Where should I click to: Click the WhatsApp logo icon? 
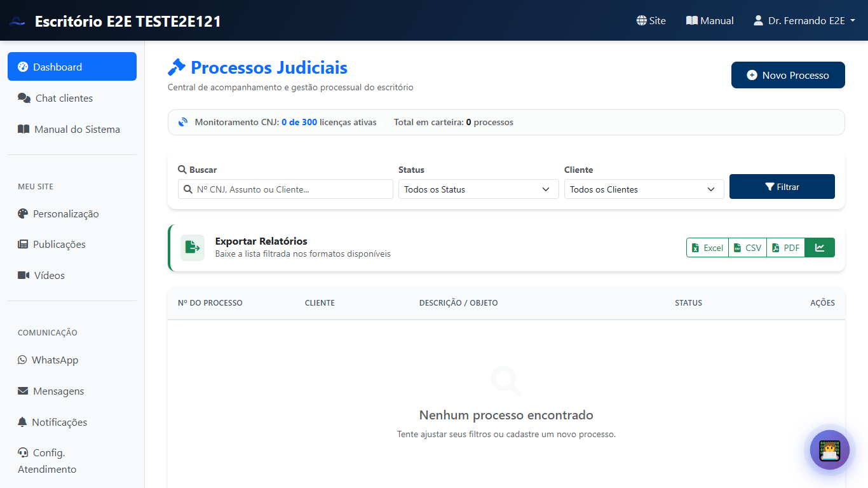point(22,360)
